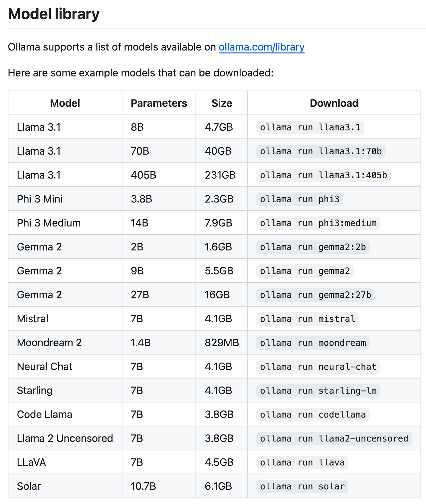Click the "ollama run starling-lm" command
Viewport: 426px width, 504px height.
click(x=318, y=391)
